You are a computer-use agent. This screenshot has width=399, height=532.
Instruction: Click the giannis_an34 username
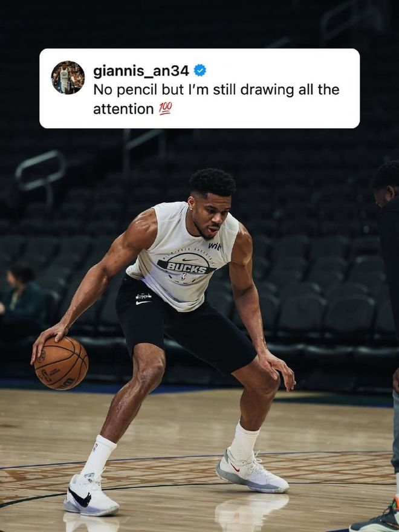tap(141, 71)
